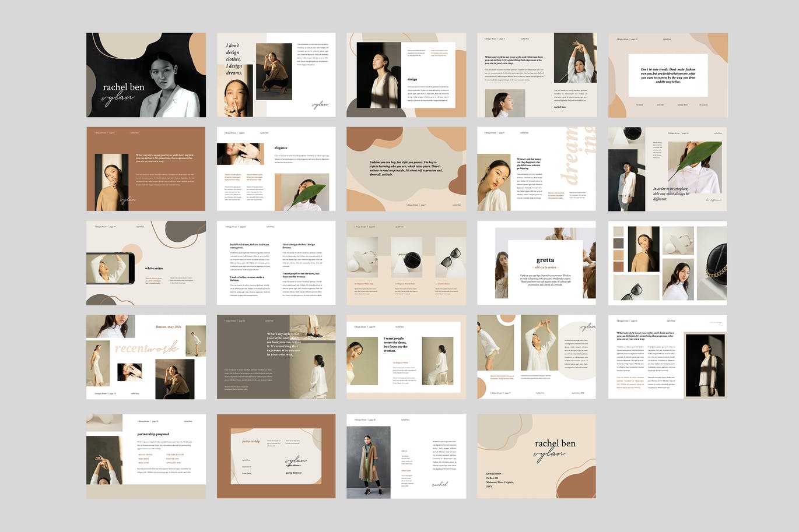The image size is (799, 532).
Task: Click the dark gray swatch on moodboard slide
Action: 618,244
